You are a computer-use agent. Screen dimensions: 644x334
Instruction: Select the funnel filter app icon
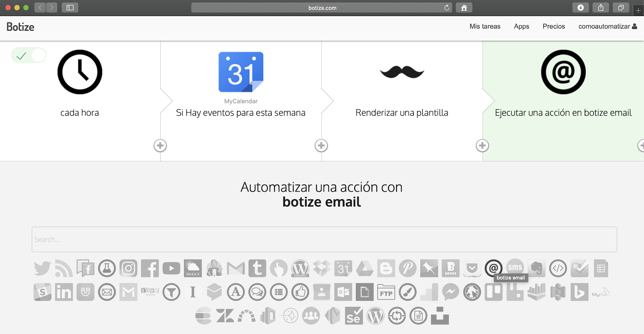pos(171,292)
